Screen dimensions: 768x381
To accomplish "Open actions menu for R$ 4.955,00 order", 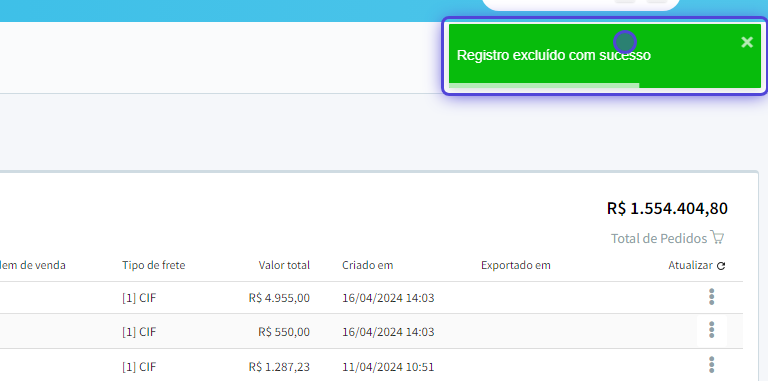I will click(x=711, y=297).
